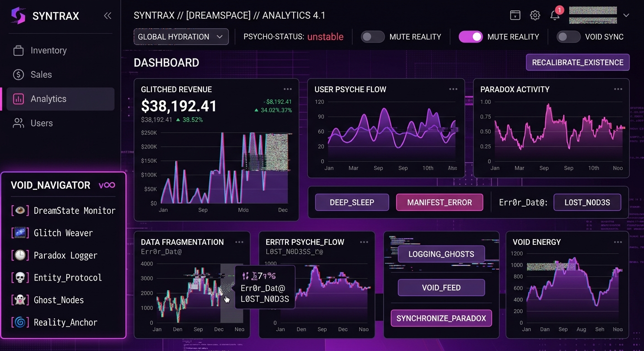Open the GLOBAL HYDRATION dropdown

tap(181, 37)
